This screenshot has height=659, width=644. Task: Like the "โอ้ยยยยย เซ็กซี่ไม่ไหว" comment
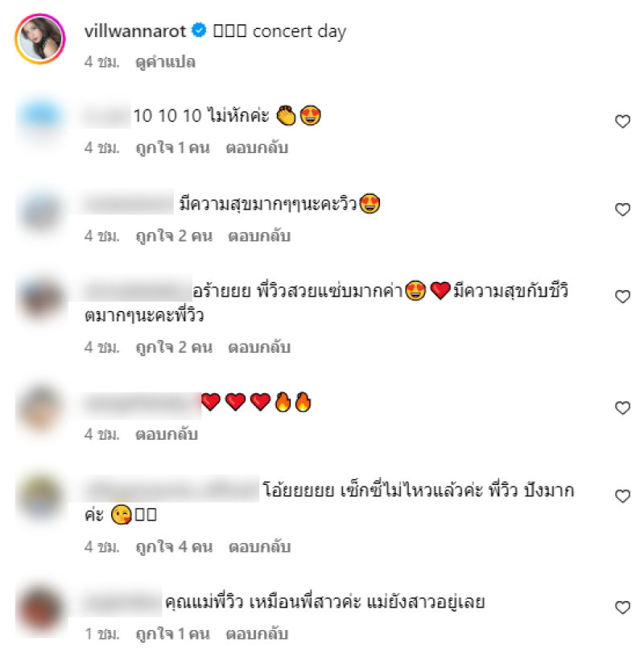click(622, 496)
